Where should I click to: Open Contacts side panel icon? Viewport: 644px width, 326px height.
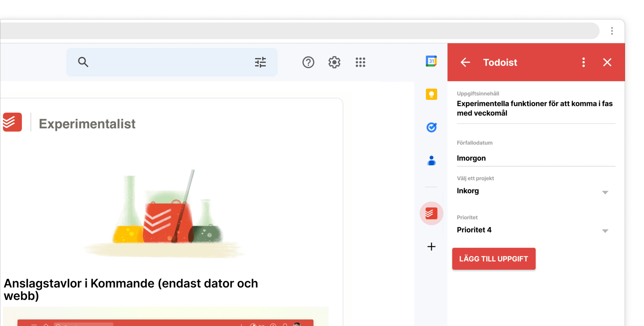[x=431, y=161]
